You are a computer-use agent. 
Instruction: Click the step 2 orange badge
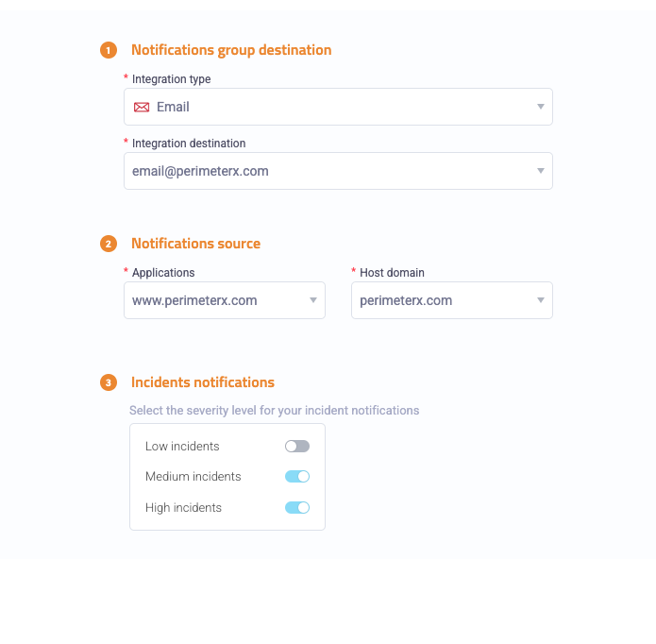click(108, 244)
